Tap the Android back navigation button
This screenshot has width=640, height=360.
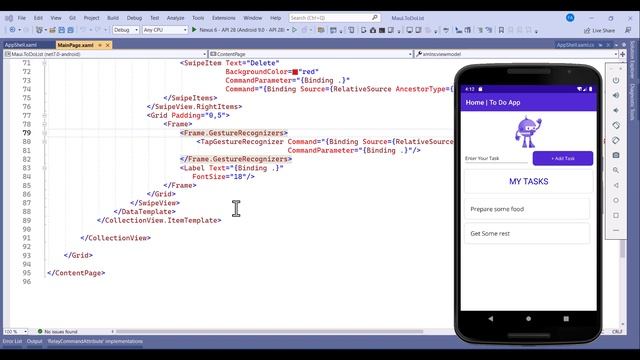point(491,319)
